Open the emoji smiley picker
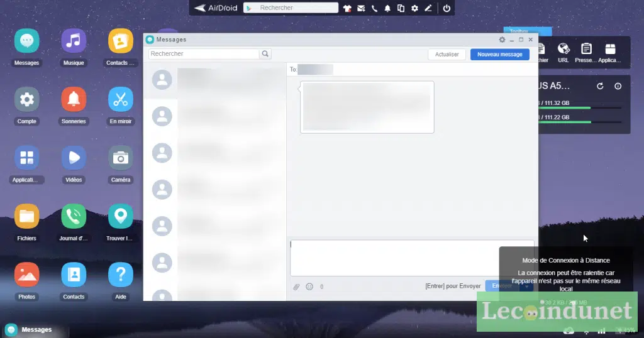Screen dimensions: 644x338 click(x=309, y=286)
